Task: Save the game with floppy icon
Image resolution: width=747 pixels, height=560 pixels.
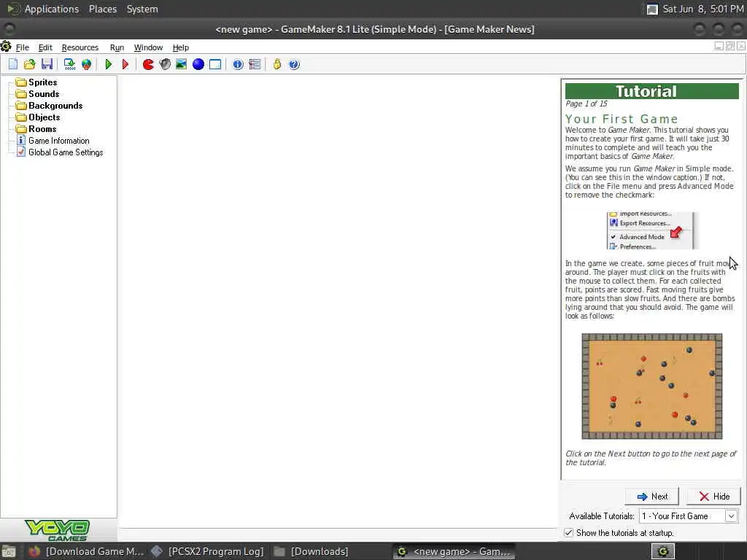Action: [47, 64]
